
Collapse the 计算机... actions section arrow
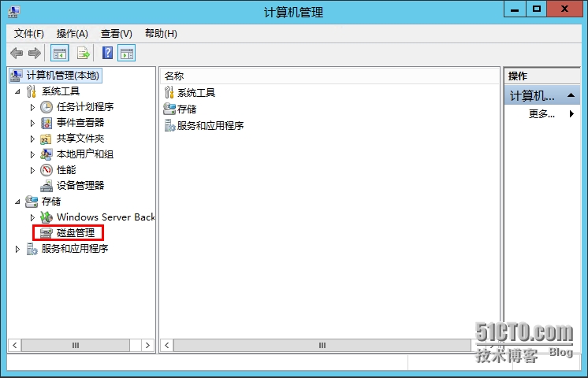(x=571, y=95)
